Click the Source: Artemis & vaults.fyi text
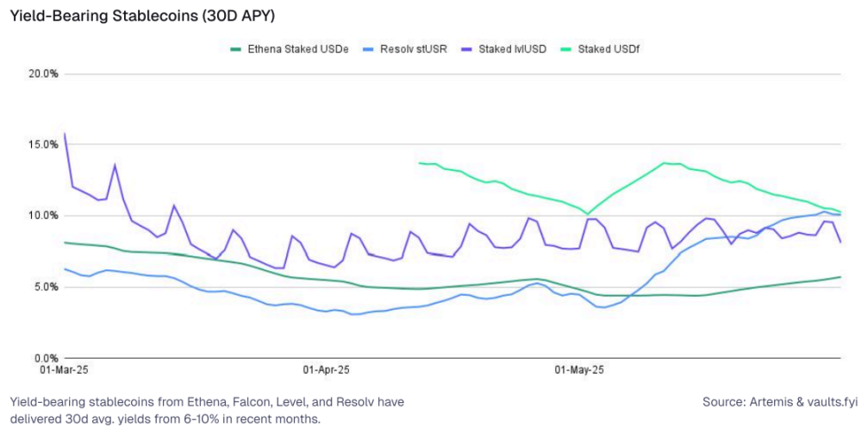868x434 pixels. [780, 401]
